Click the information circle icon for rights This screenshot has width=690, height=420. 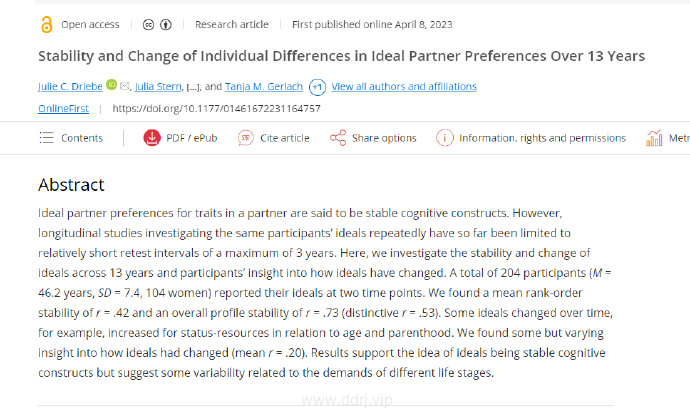tap(444, 138)
